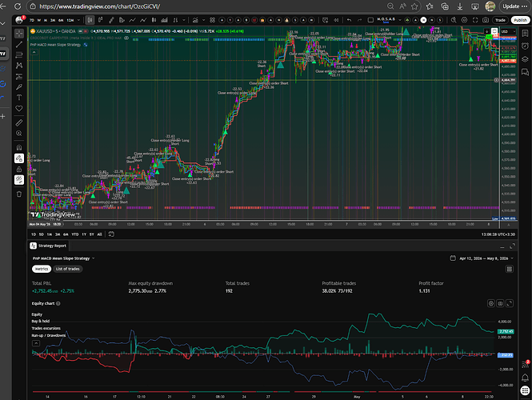Image resolution: width=532 pixels, height=400 pixels.
Task: Toggle hide all drawings eye icon
Action: 19,179
